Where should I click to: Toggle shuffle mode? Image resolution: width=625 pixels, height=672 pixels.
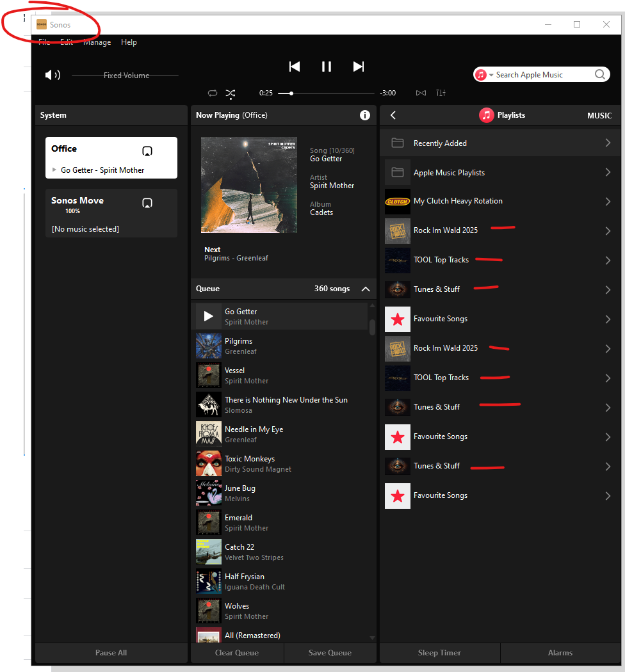click(231, 93)
